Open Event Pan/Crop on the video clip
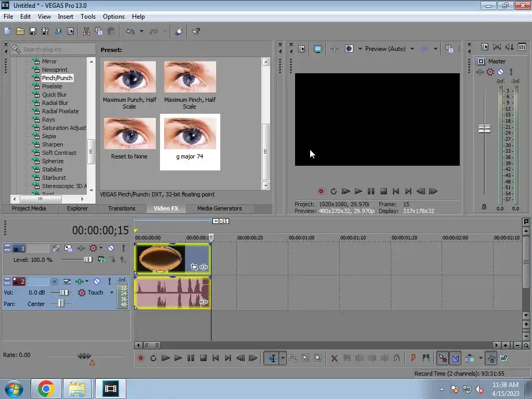The height and width of the screenshot is (399, 532). 194,267
